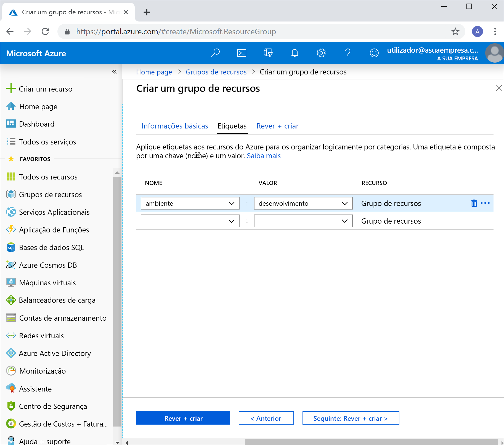Expand the desenvolvimento value dropdown

pyautogui.click(x=344, y=203)
